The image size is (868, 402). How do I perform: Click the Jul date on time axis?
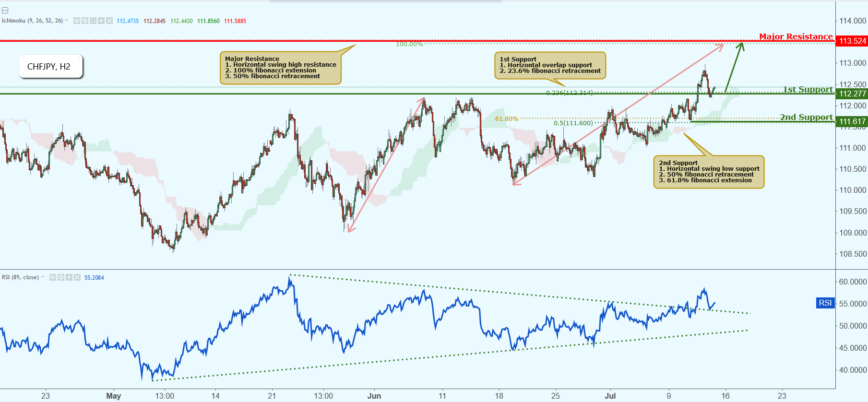click(x=610, y=396)
